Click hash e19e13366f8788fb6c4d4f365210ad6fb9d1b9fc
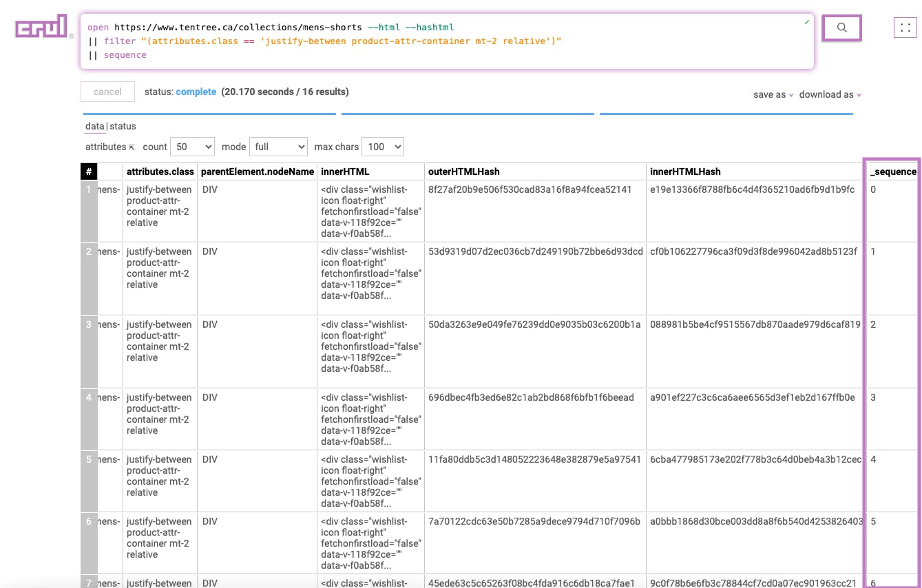922x588 pixels. [x=752, y=189]
